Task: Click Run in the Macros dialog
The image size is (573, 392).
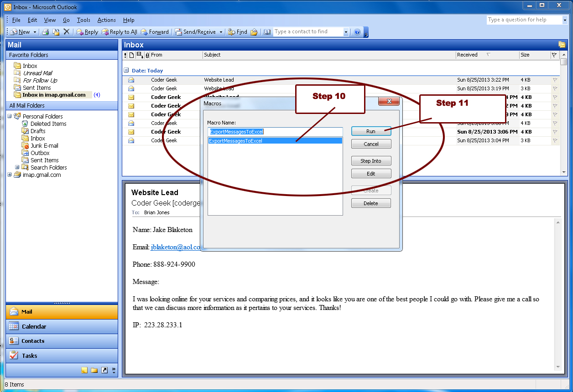Action: click(x=371, y=131)
